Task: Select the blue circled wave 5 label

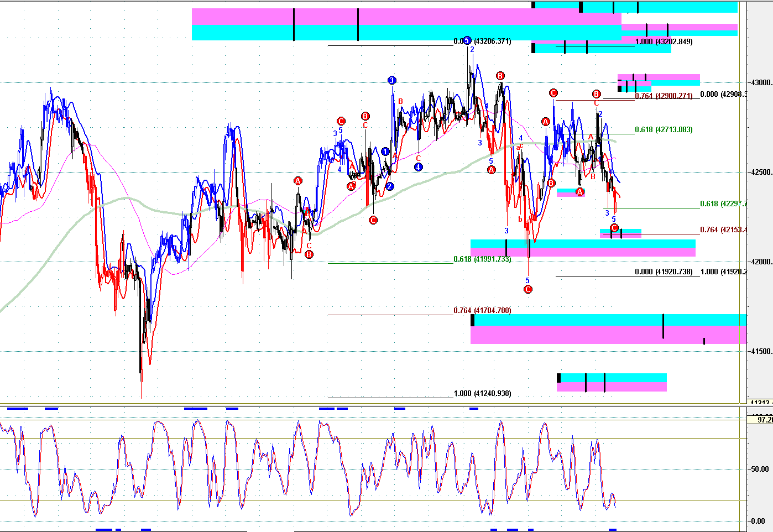Action: click(467, 40)
